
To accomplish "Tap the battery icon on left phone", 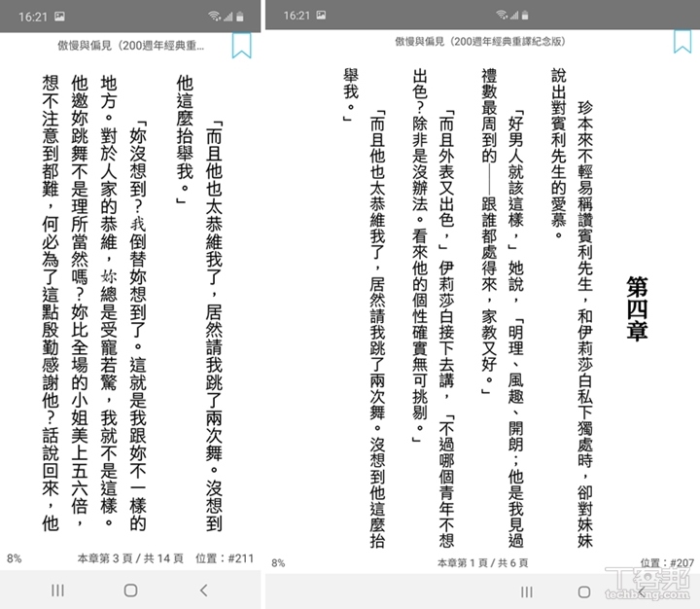I will click(240, 17).
